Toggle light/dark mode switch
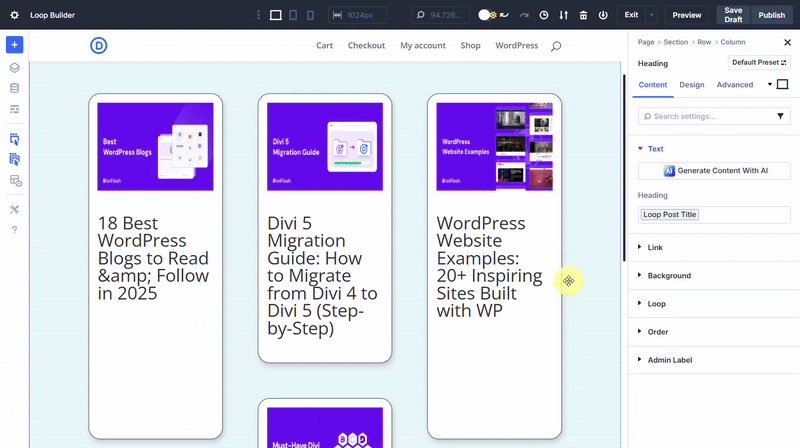Image resolution: width=800 pixels, height=448 pixels. [487, 15]
